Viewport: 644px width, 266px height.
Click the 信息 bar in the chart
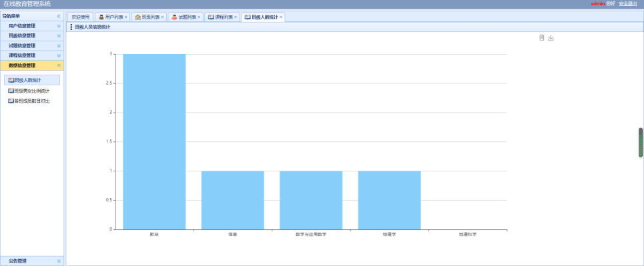click(x=232, y=200)
